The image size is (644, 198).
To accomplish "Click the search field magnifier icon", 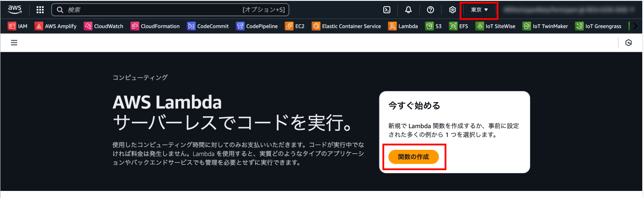I will pyautogui.click(x=60, y=10).
